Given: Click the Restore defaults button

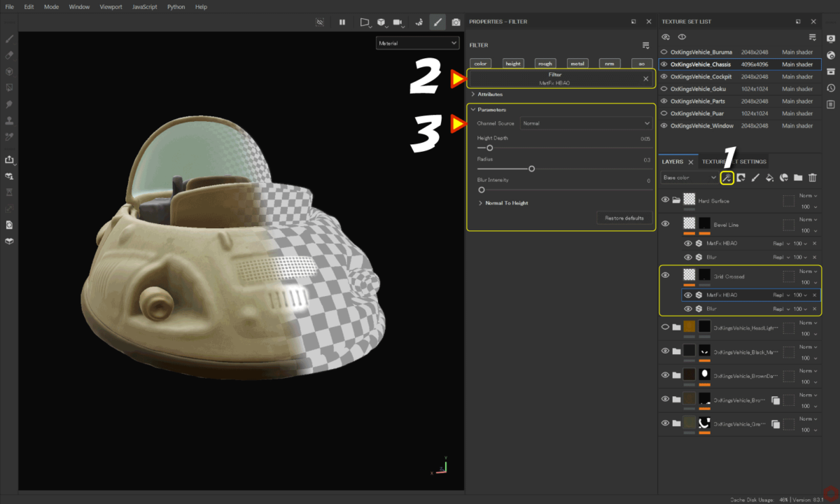Looking at the screenshot, I should [x=624, y=218].
